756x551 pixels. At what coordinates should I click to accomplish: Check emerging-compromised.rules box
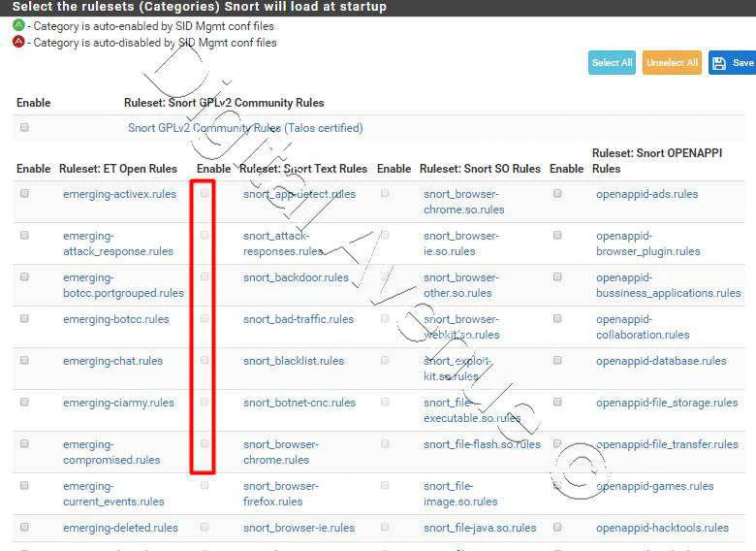click(24, 443)
